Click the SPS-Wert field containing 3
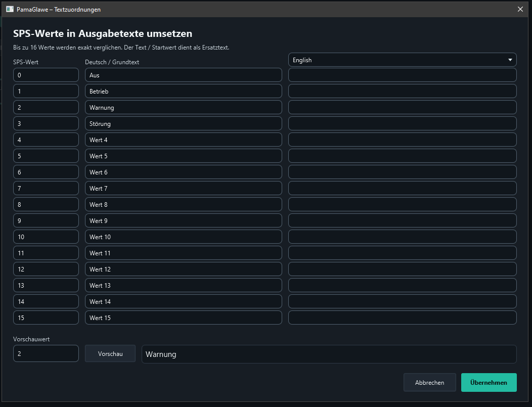The image size is (532, 407). point(46,123)
